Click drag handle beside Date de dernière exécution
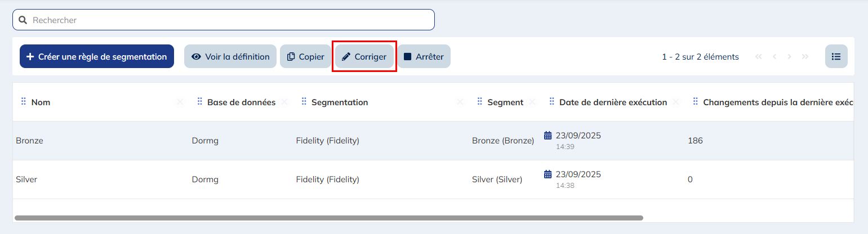Viewport: 868px width, 234px height. pos(551,102)
